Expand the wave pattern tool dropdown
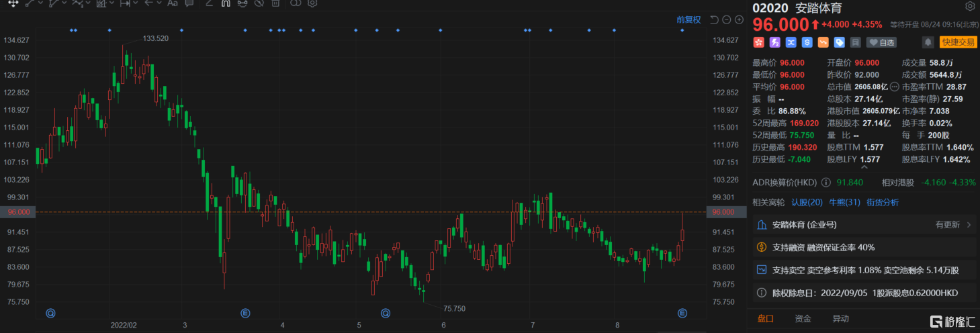Screen dimensions: 980x333 pyautogui.click(x=88, y=3)
